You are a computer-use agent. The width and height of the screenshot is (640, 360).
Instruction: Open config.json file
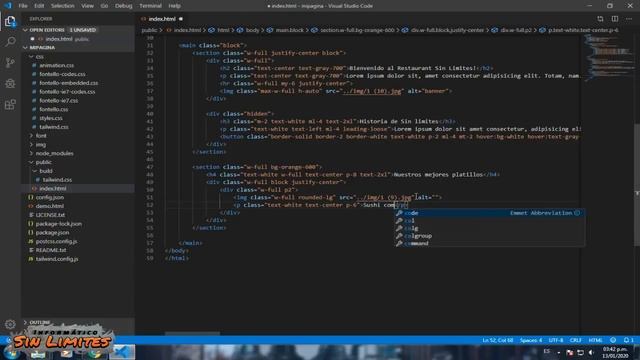tap(49, 197)
